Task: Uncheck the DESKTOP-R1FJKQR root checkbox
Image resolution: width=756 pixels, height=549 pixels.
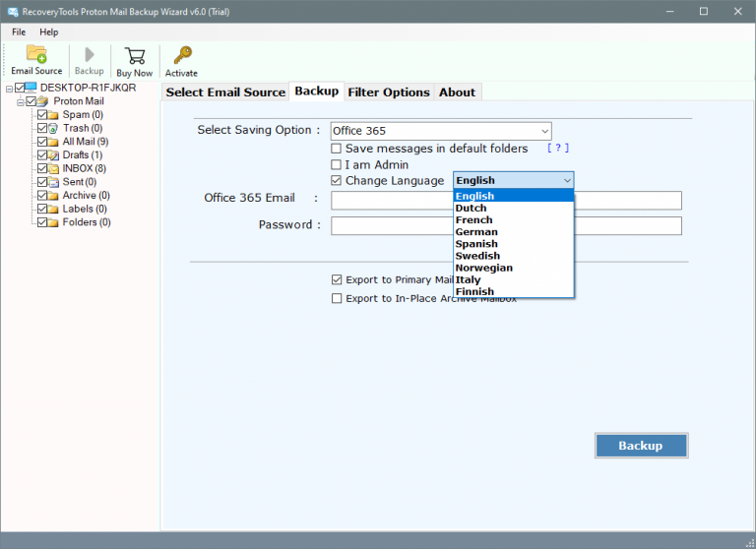Action: [20, 88]
